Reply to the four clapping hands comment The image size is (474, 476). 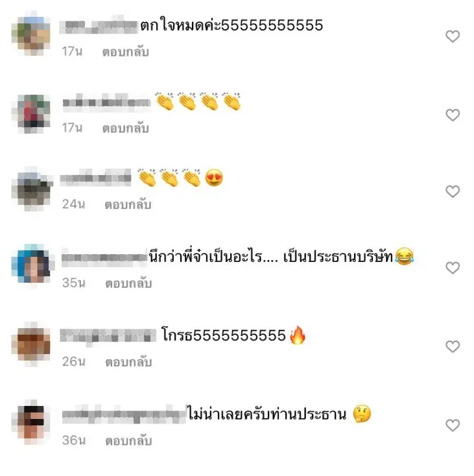(x=125, y=128)
